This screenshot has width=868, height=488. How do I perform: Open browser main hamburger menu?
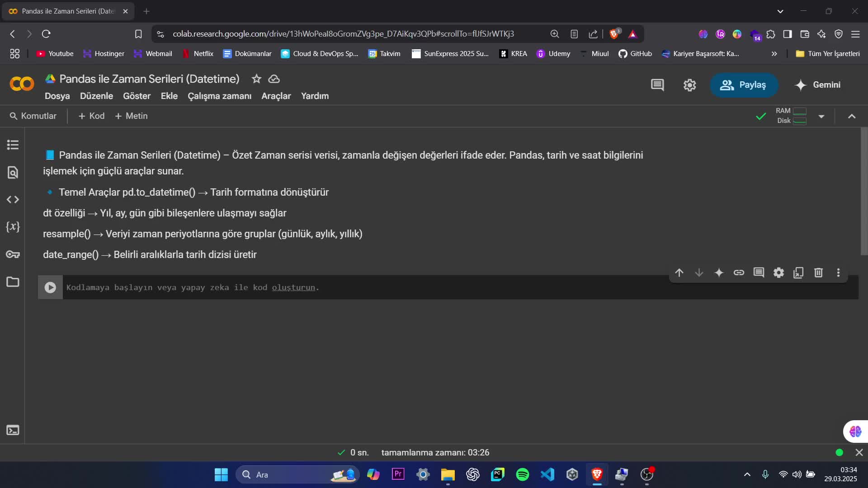pyautogui.click(x=855, y=34)
